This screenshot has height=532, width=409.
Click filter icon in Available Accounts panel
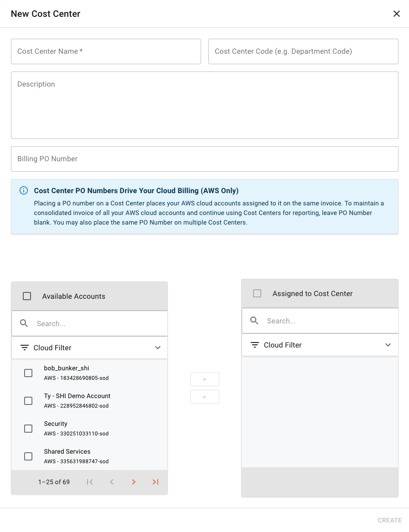click(25, 348)
